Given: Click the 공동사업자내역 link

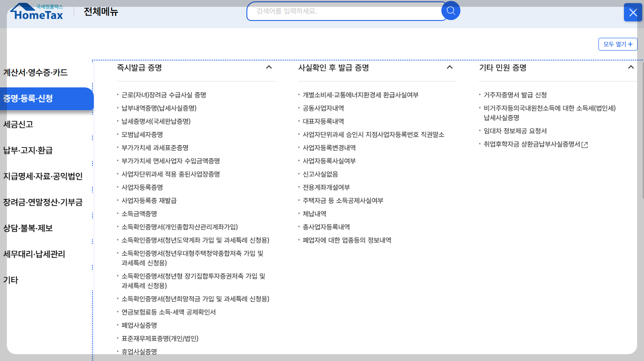Looking at the screenshot, I should coord(323,108).
